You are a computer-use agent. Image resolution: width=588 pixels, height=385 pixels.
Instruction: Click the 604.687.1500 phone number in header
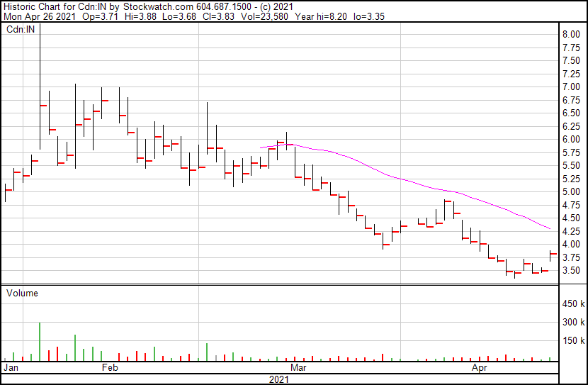(x=224, y=7)
